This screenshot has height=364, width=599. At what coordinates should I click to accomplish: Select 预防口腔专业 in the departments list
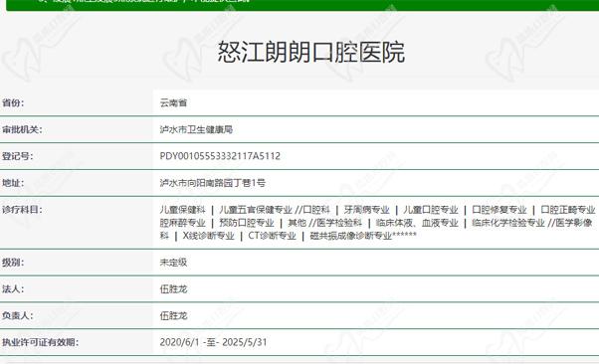pyautogui.click(x=247, y=223)
